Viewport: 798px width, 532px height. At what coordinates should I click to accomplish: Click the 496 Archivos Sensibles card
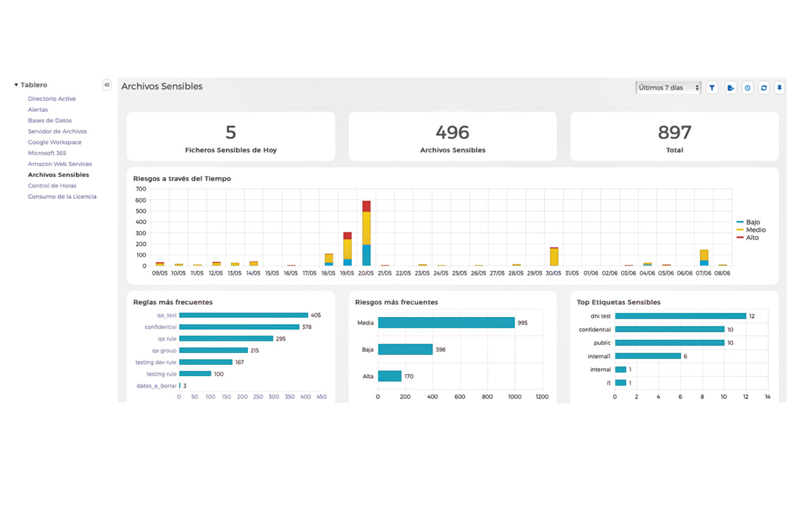(x=453, y=136)
